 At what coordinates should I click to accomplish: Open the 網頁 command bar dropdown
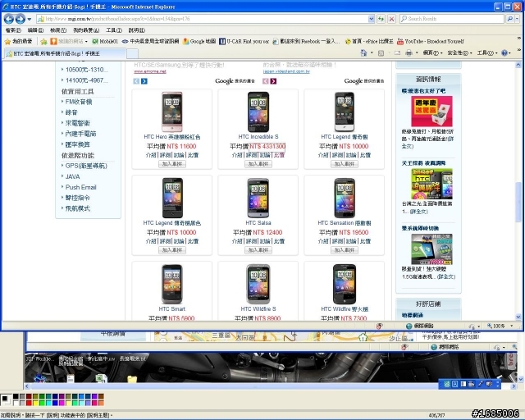tap(432, 53)
